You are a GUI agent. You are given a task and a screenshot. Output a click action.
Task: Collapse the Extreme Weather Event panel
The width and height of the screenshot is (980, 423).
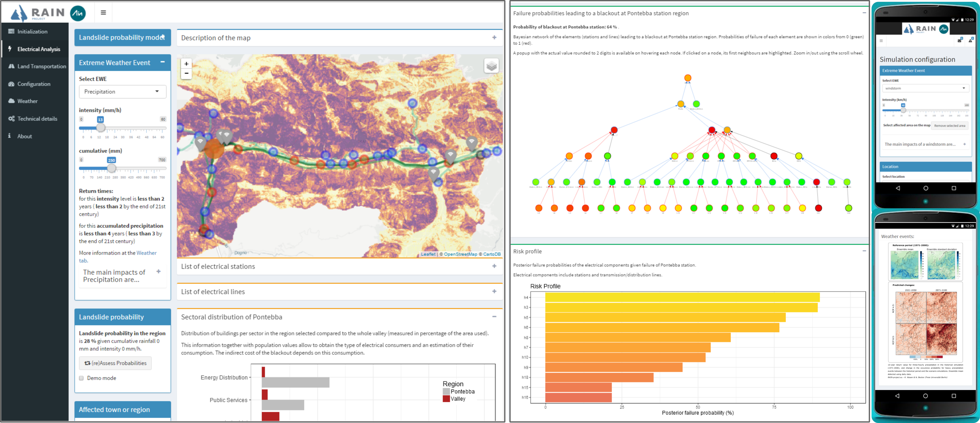pos(163,62)
